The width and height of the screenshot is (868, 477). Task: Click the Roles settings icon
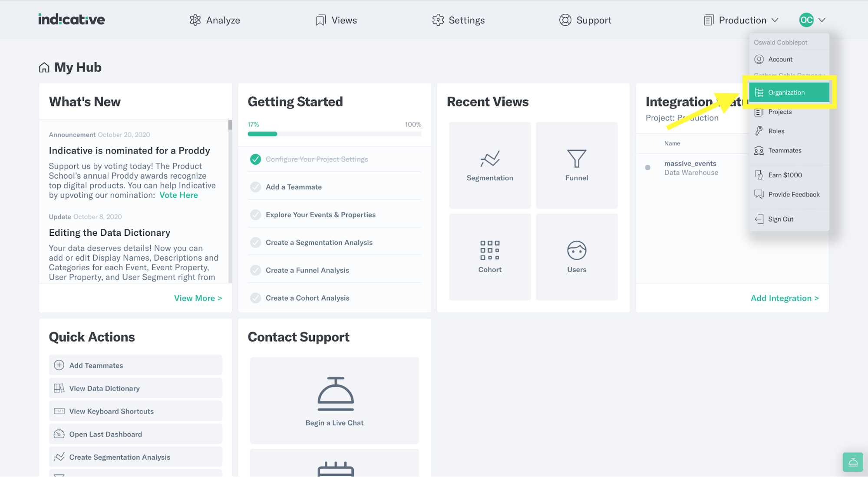pyautogui.click(x=759, y=130)
